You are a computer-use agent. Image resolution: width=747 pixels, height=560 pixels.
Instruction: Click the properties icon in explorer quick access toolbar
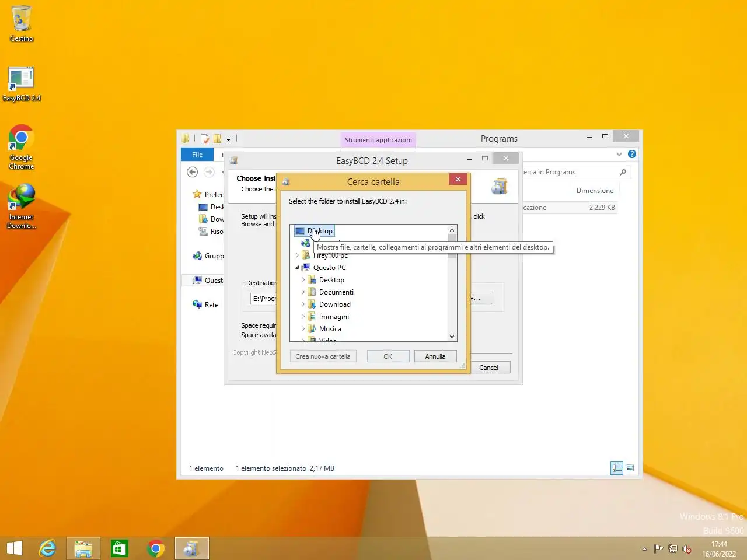[204, 139]
